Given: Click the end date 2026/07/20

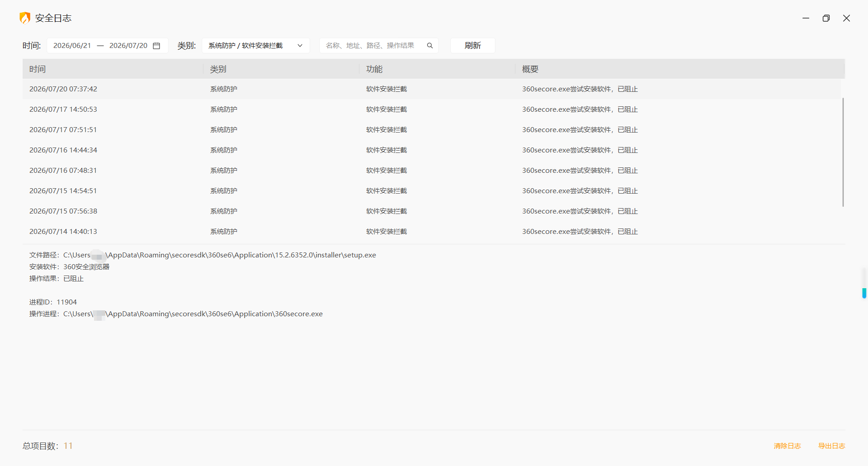Looking at the screenshot, I should click(x=128, y=46).
